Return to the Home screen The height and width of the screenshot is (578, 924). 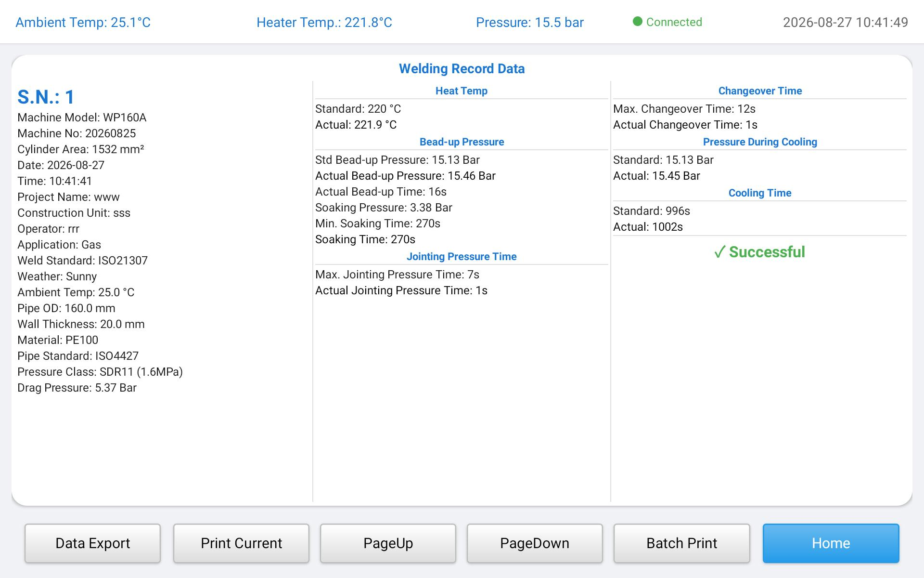point(831,543)
